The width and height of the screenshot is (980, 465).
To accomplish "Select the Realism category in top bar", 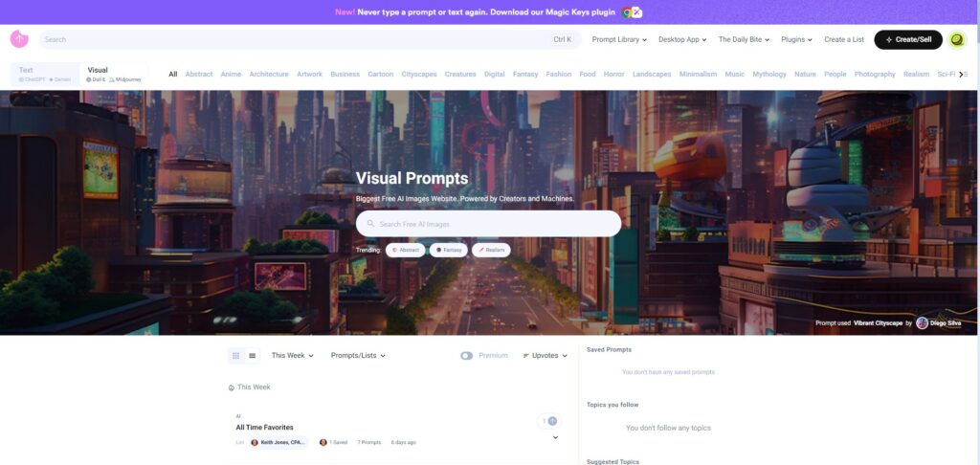I will pos(916,75).
